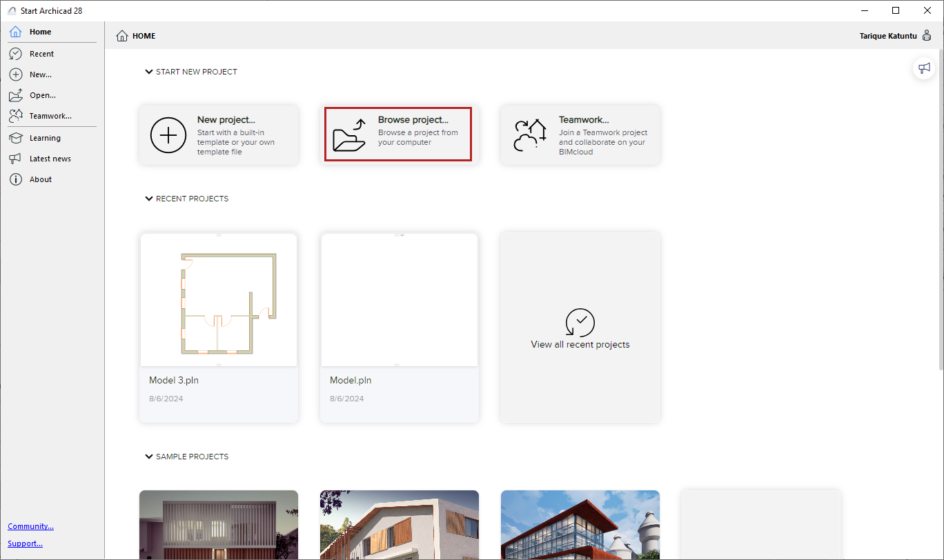
Task: Open the Community... link
Action: (x=31, y=526)
